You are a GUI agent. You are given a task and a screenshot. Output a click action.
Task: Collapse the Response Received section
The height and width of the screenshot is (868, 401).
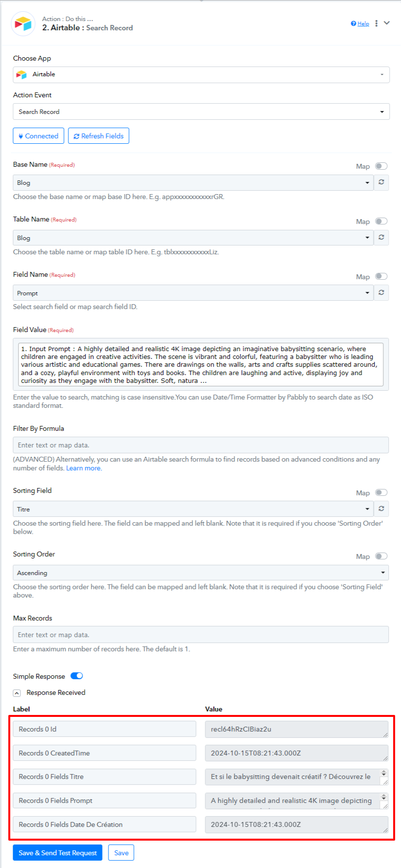[17, 693]
